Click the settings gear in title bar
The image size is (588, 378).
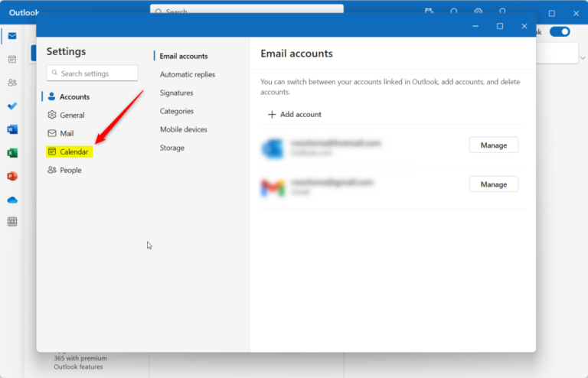point(478,12)
